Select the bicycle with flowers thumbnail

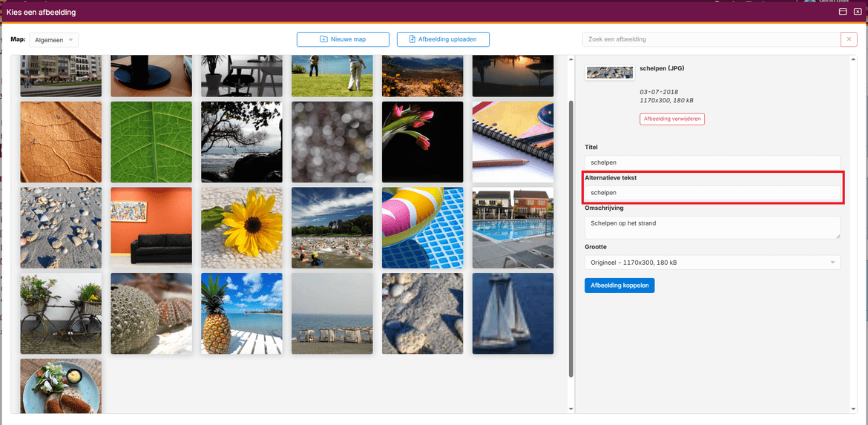pyautogui.click(x=61, y=313)
